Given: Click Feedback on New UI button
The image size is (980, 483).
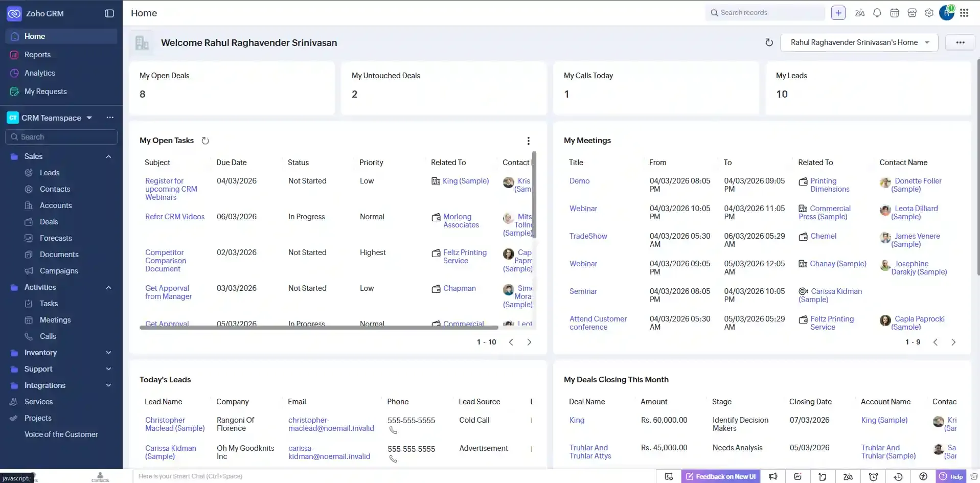Looking at the screenshot, I should tap(720, 476).
